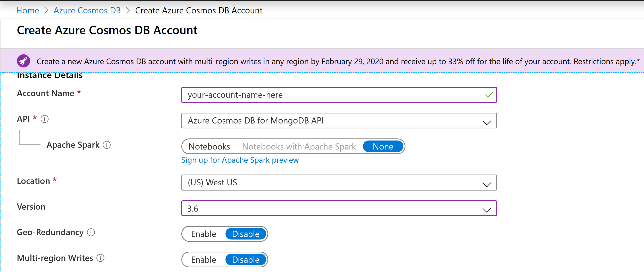Go to Home breadcrumb

coord(28,10)
